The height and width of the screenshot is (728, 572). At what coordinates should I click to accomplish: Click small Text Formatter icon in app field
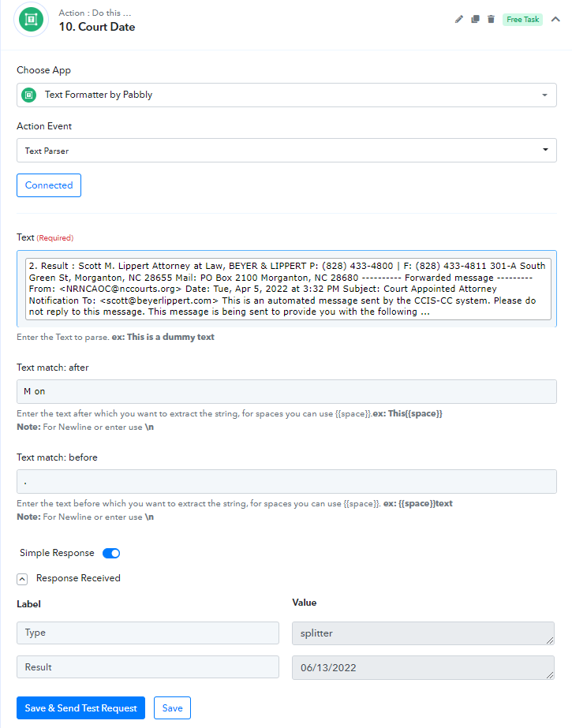pyautogui.click(x=28, y=95)
